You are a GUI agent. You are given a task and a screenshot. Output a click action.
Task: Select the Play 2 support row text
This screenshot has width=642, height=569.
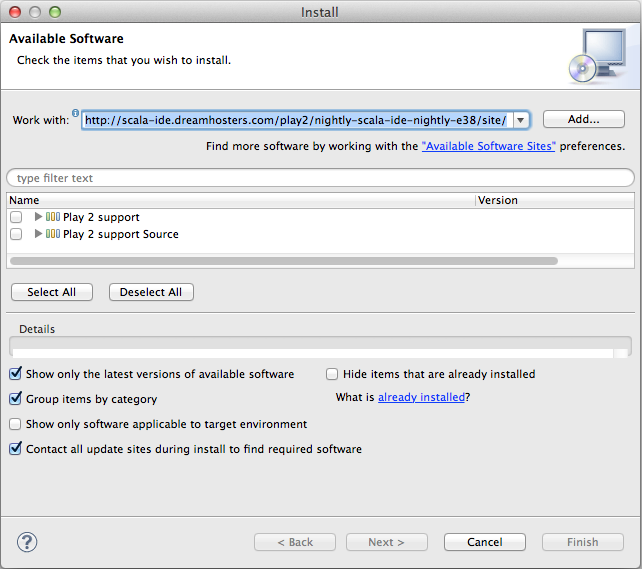[101, 217]
